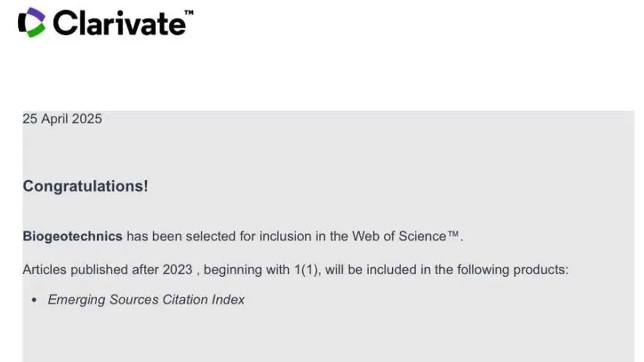
Task: Click the bold Biogeotechnics journal name
Action: pyautogui.click(x=72, y=236)
